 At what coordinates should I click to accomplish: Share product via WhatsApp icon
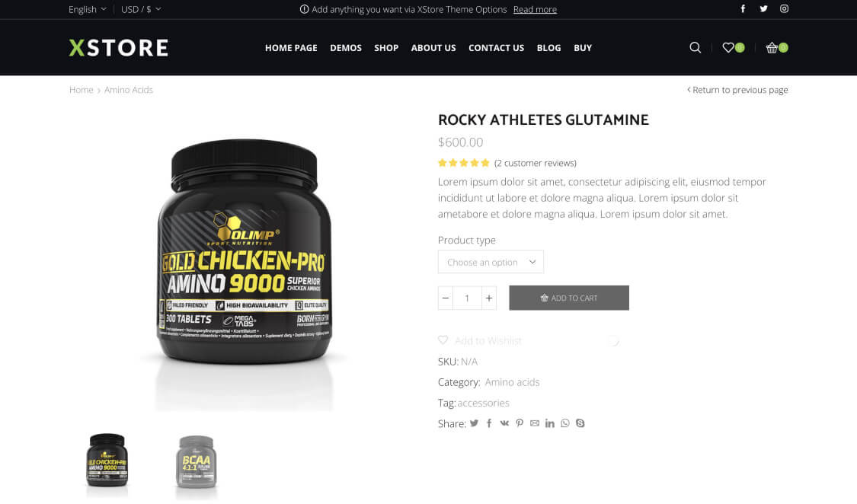[564, 423]
